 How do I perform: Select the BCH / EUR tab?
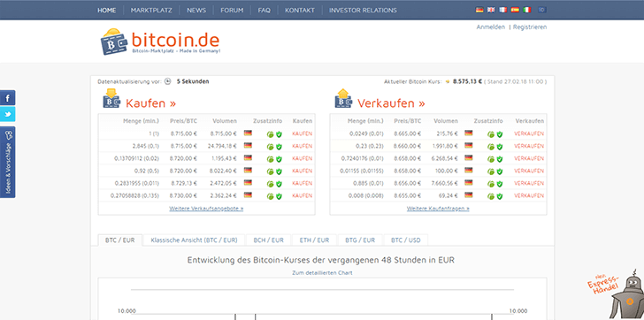click(x=269, y=240)
